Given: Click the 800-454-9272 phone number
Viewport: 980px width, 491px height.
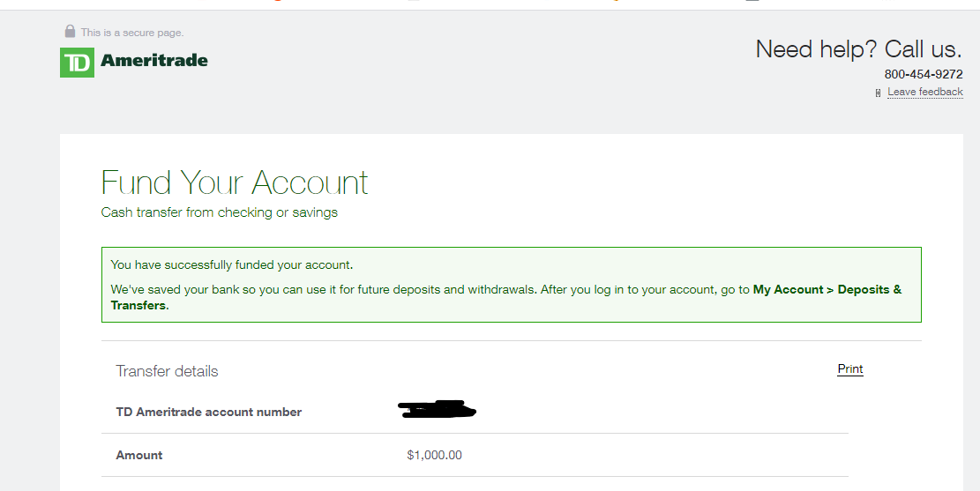Looking at the screenshot, I should click(924, 74).
